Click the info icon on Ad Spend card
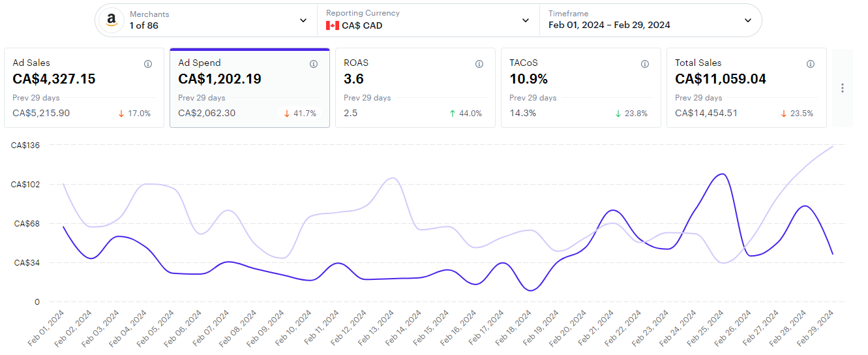Viewport: 868px width, 355px height. (x=314, y=64)
